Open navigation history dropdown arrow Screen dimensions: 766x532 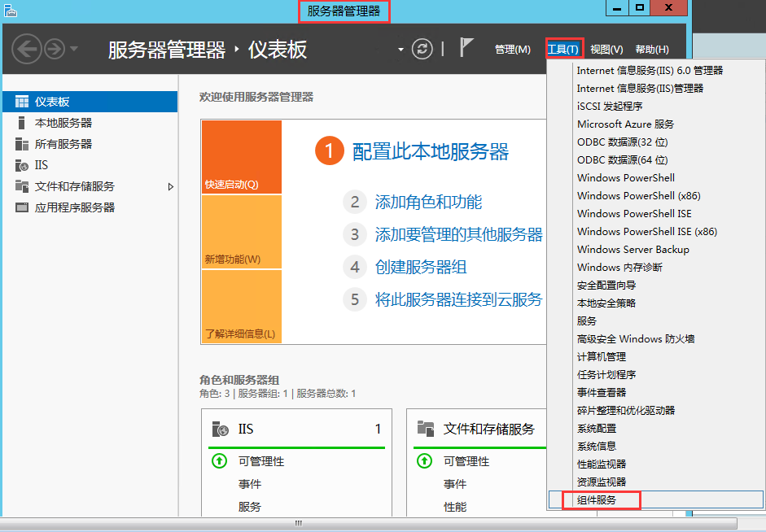(x=74, y=48)
